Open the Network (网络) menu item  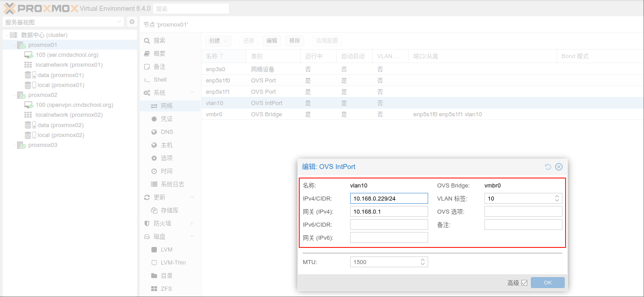point(170,106)
